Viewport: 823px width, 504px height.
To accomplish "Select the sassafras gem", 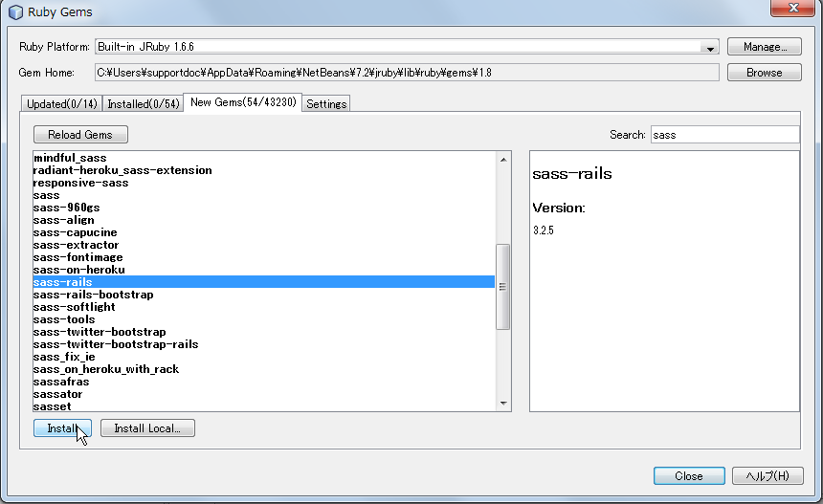I will click(263, 382).
